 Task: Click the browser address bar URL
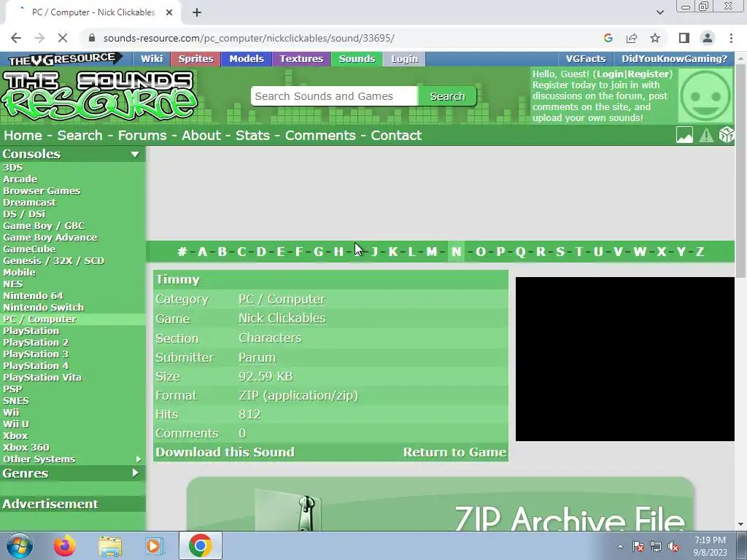click(x=249, y=38)
